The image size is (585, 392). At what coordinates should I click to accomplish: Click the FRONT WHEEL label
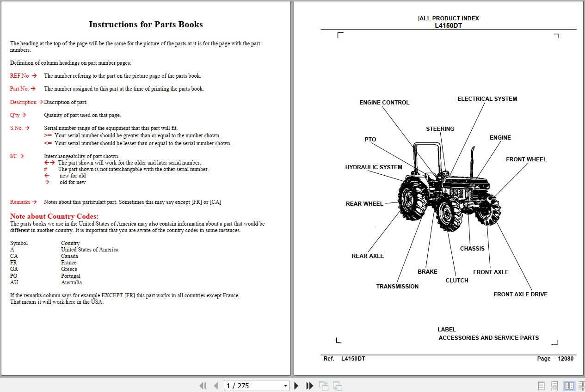pyautogui.click(x=526, y=159)
